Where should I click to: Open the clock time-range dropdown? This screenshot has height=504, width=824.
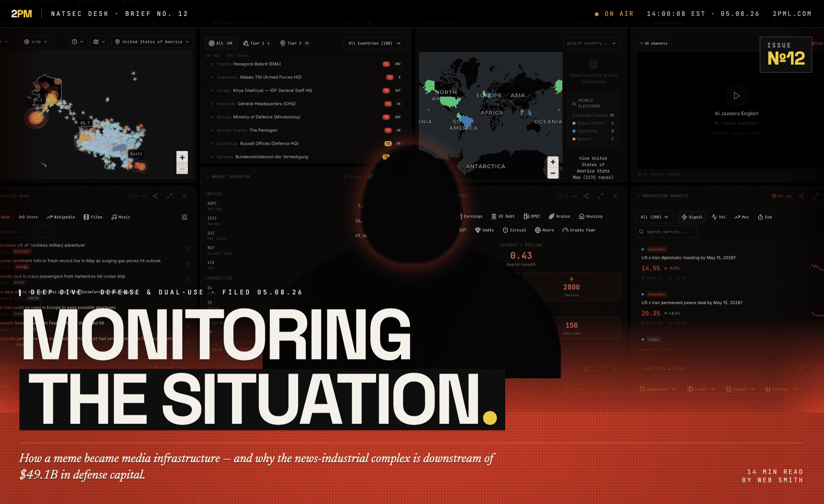click(78, 42)
